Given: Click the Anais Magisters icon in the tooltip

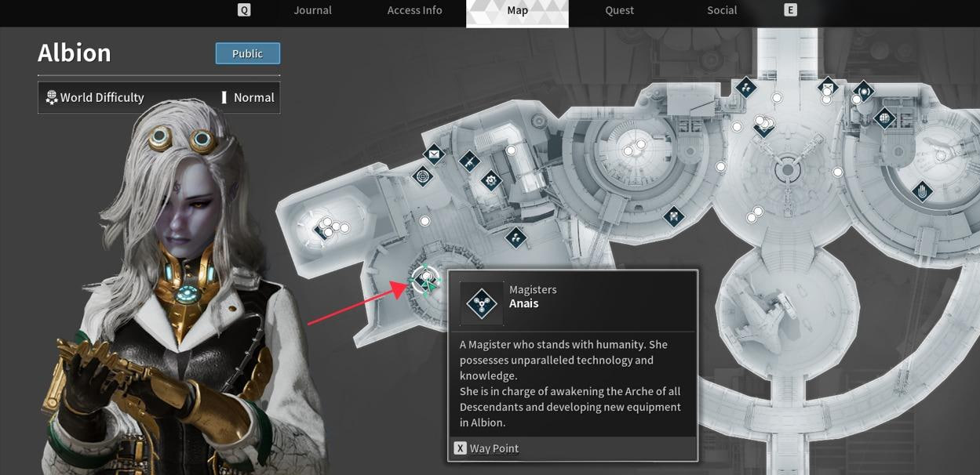Looking at the screenshot, I should click(x=481, y=303).
